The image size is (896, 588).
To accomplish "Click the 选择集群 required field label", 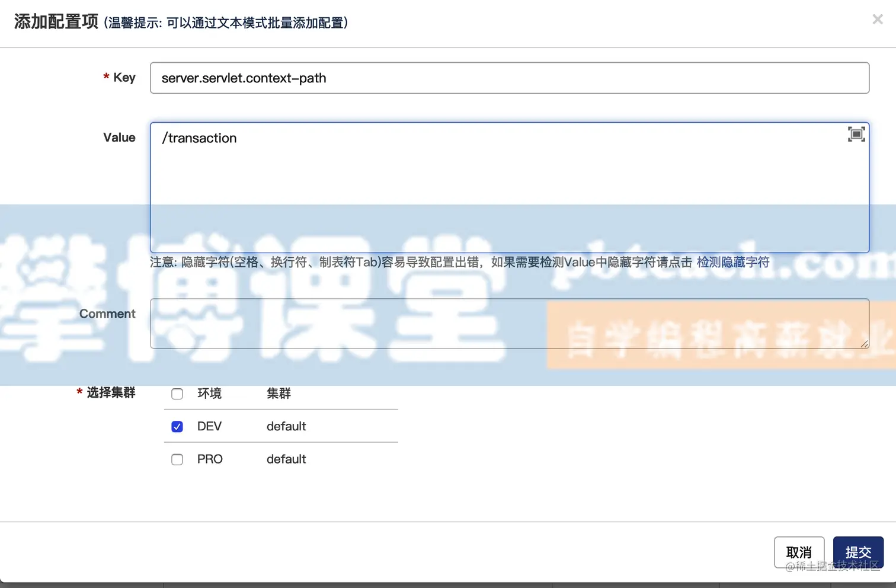I will tap(110, 392).
